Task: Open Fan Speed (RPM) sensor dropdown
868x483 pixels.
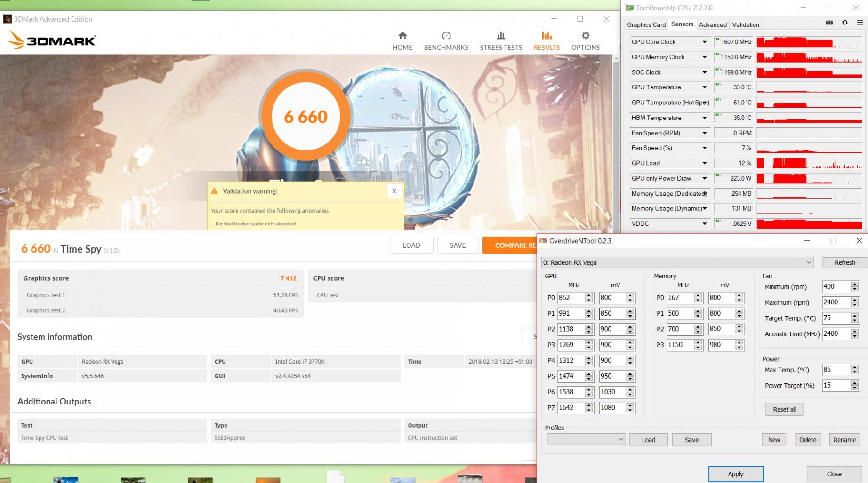Action: point(705,133)
